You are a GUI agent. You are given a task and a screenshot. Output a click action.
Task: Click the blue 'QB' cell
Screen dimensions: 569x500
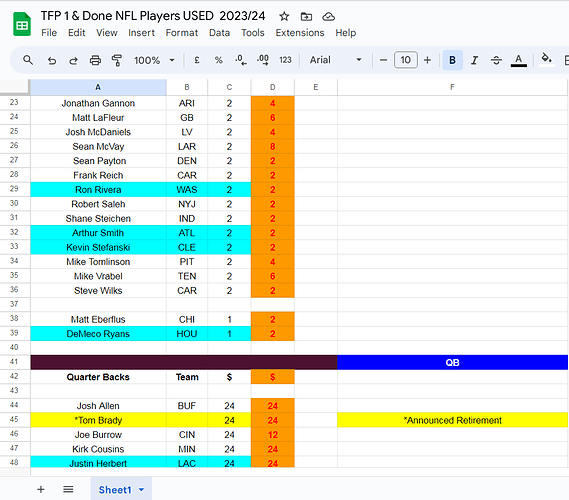452,362
